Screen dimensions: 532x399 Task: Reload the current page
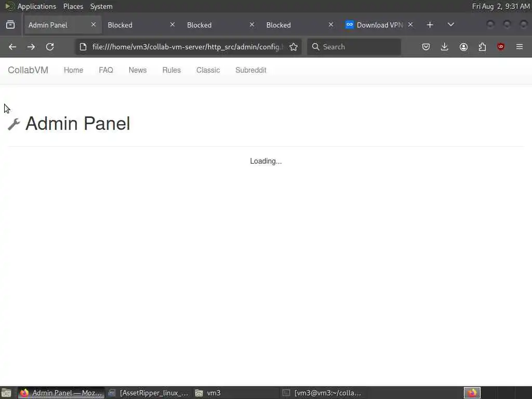coord(50,47)
